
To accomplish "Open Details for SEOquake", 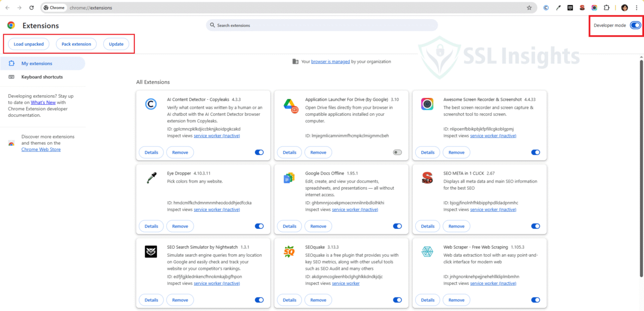I will (289, 299).
